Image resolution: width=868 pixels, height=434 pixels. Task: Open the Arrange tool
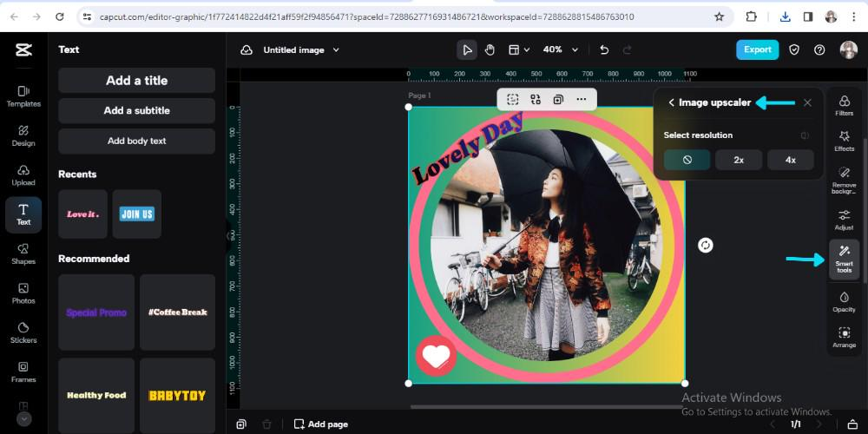[845, 337]
